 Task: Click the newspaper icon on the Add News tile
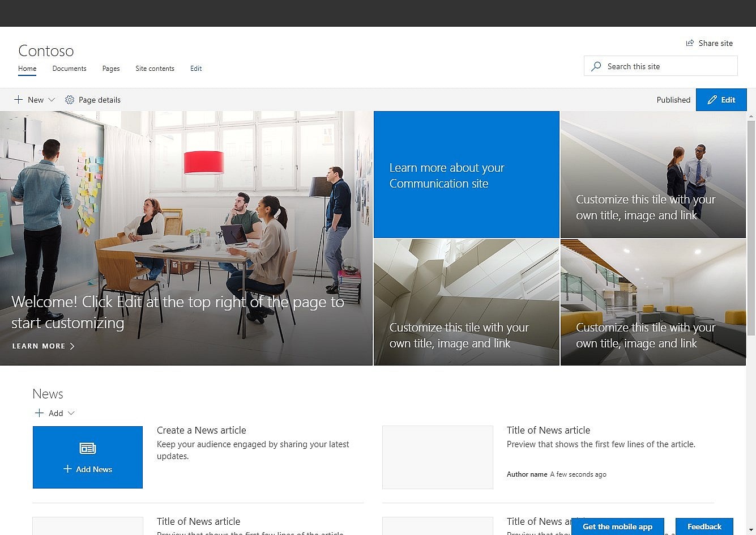[x=88, y=448]
